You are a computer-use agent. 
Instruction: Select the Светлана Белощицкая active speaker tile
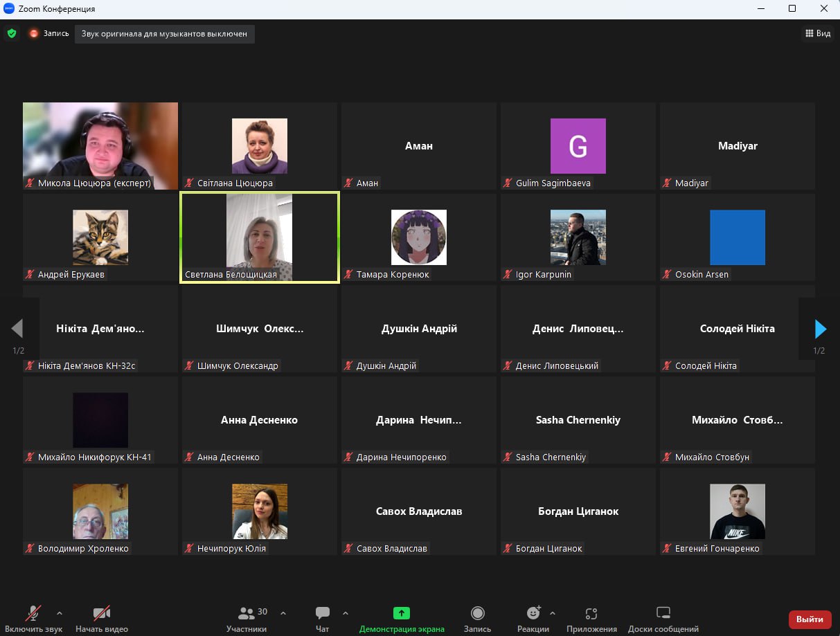click(x=260, y=237)
